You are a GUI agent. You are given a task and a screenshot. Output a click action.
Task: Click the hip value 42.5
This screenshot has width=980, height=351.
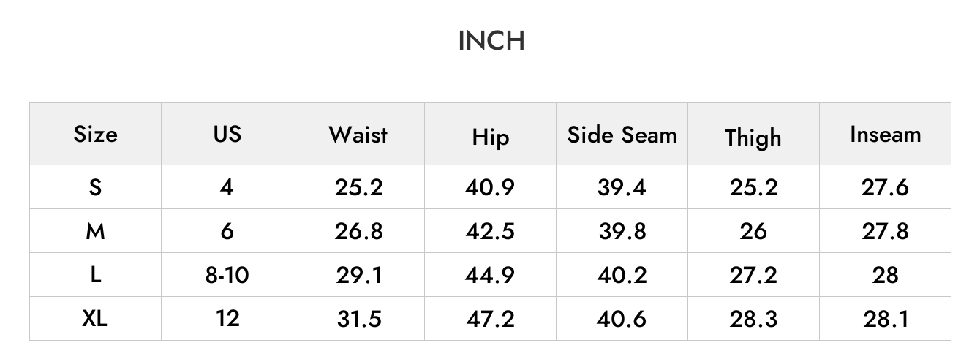click(x=490, y=231)
